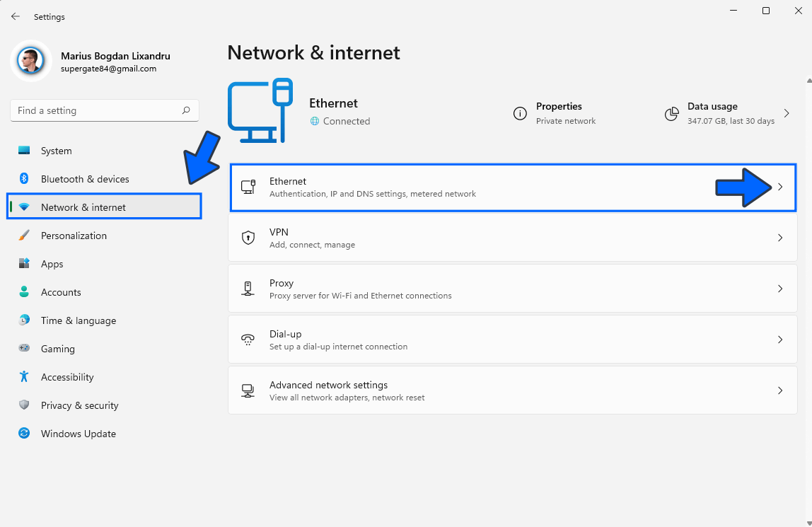812x527 pixels.
Task: Click the Find a setting search box
Action: [x=95, y=110]
